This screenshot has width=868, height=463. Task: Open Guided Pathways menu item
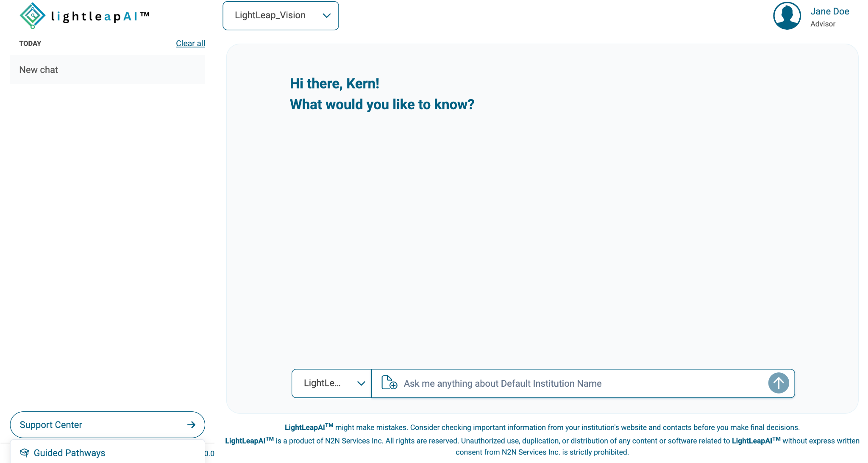coord(107,453)
